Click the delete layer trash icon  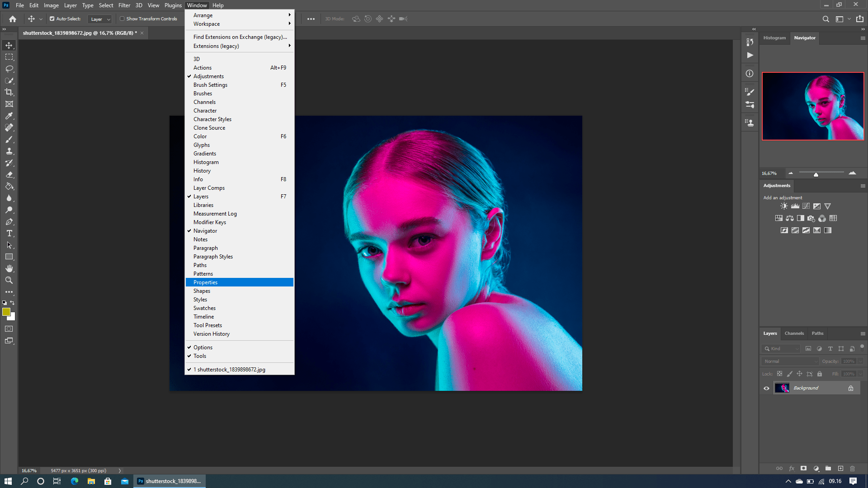coord(852,469)
